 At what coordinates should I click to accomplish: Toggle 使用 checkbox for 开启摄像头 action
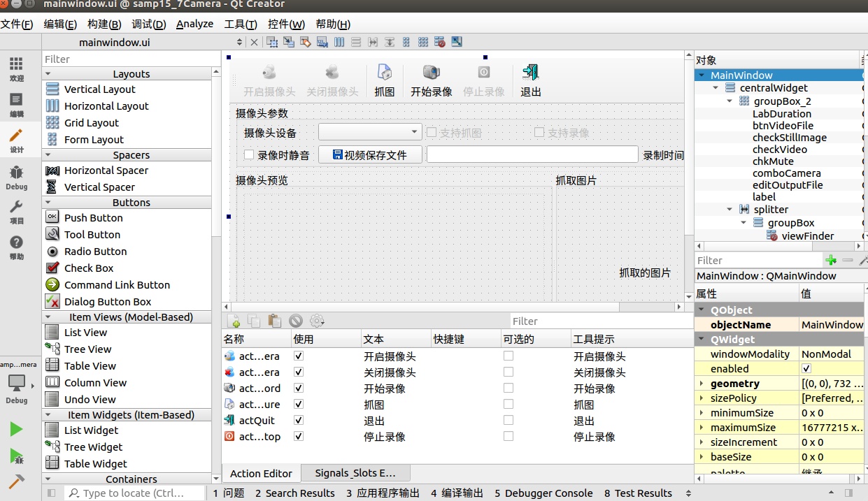pyautogui.click(x=299, y=356)
